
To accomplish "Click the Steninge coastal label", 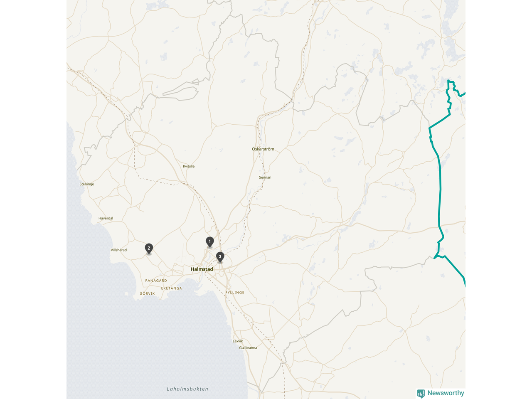I will click(x=87, y=184).
